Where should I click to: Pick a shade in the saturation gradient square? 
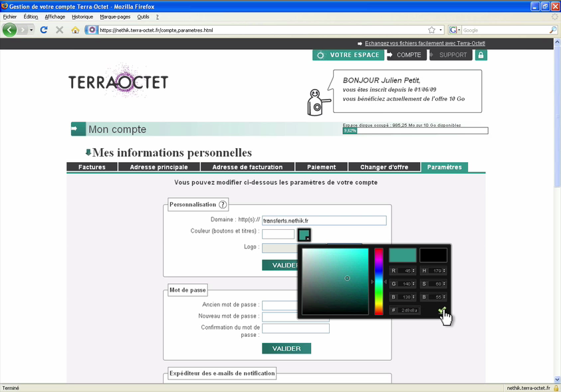(x=335, y=282)
